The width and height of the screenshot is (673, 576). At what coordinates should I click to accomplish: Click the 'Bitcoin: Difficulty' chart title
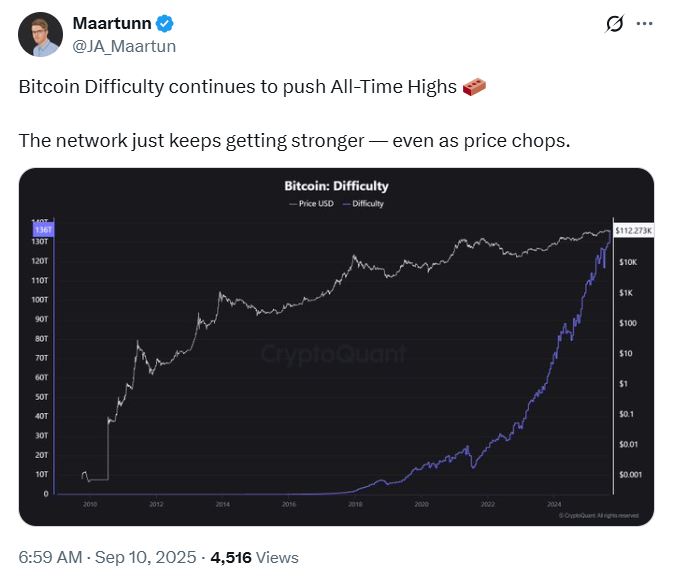click(335, 186)
